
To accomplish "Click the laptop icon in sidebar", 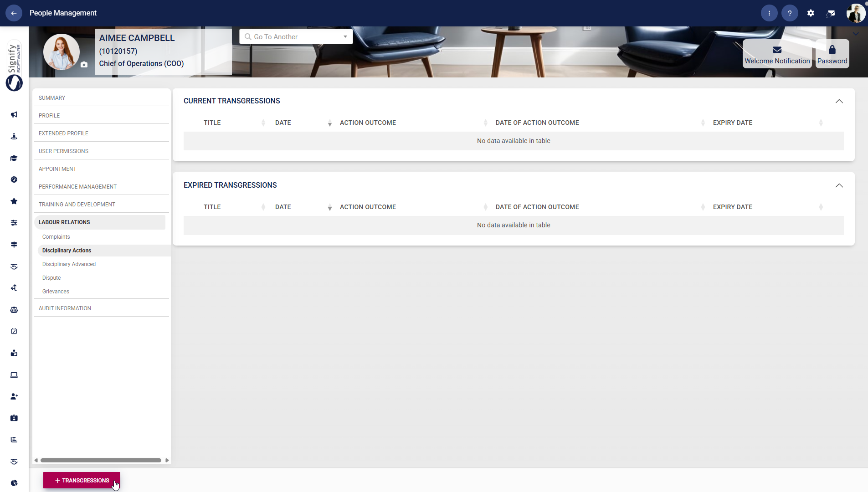I will [14, 375].
